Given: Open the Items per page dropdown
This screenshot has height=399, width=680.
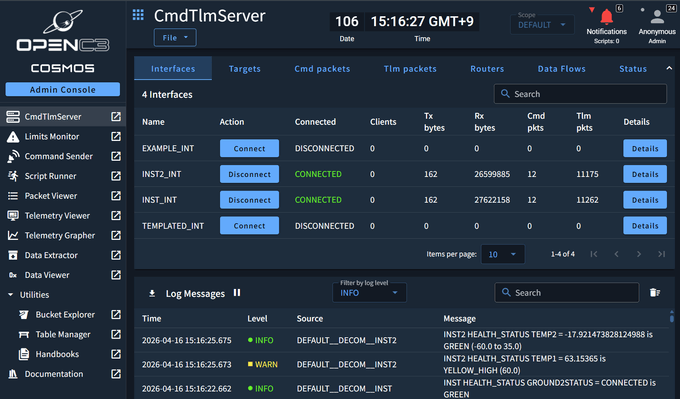Looking at the screenshot, I should 503,255.
